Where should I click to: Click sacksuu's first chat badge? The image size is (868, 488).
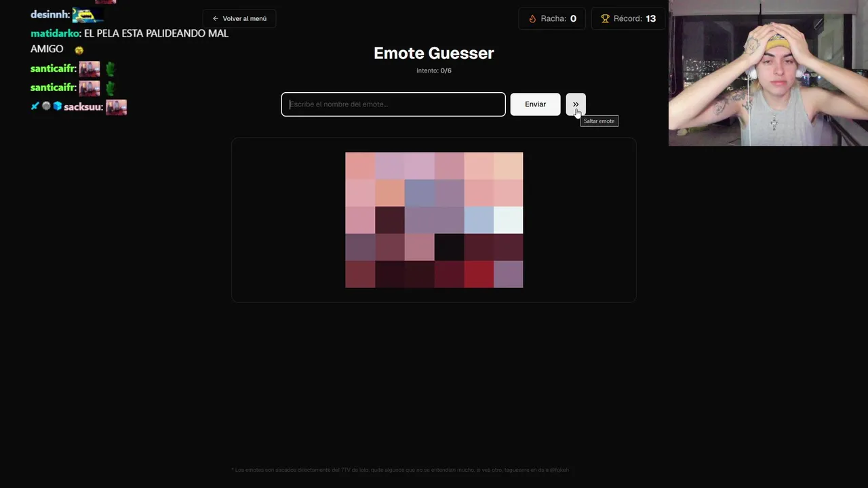[x=35, y=106]
